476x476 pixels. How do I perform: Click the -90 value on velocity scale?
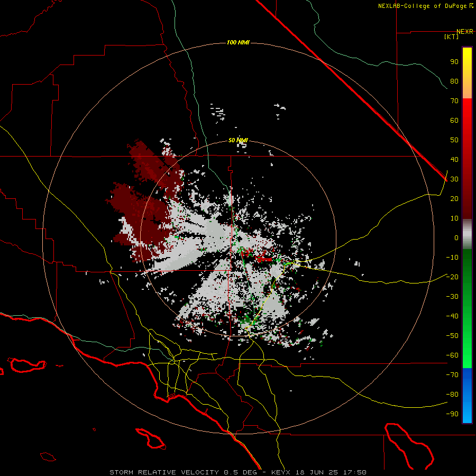coord(452,414)
